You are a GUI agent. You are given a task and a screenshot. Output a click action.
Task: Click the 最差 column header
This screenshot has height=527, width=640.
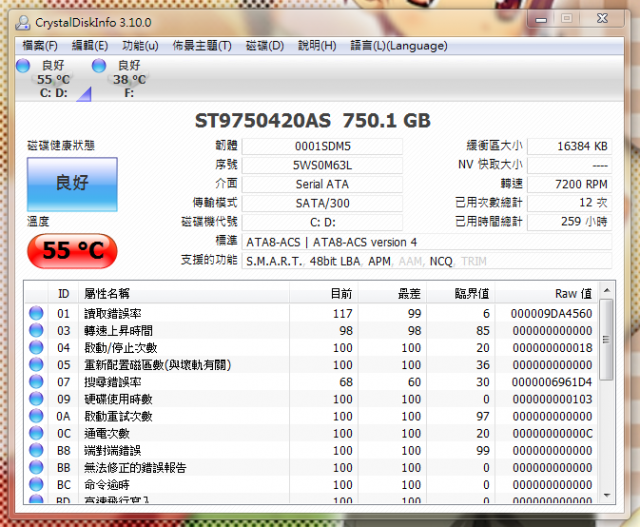(x=392, y=293)
